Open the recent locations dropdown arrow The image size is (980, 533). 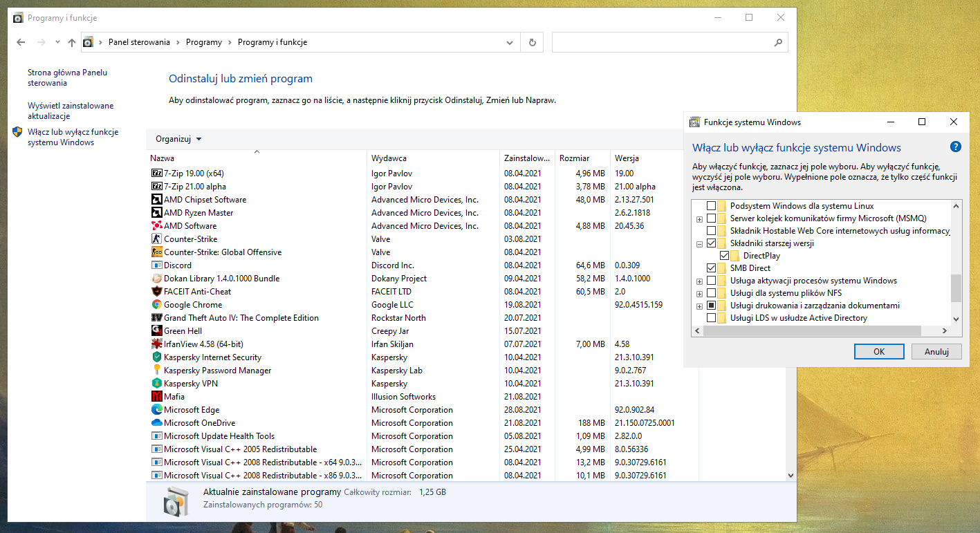coord(57,42)
